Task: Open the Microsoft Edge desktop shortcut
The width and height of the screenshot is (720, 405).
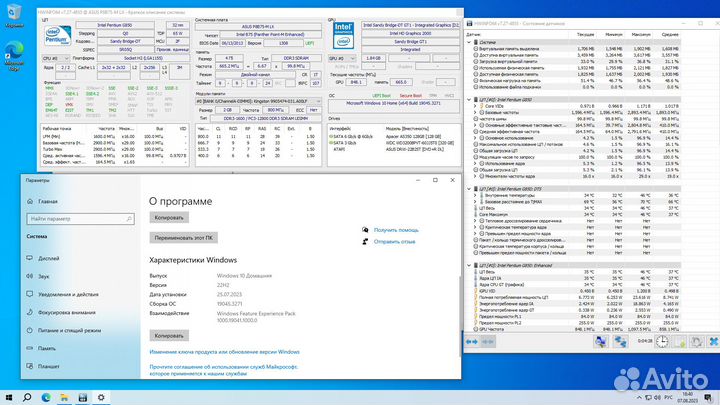Action: [x=14, y=56]
